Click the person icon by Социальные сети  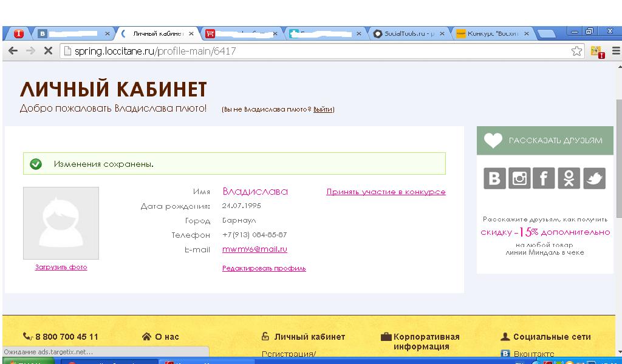click(505, 336)
